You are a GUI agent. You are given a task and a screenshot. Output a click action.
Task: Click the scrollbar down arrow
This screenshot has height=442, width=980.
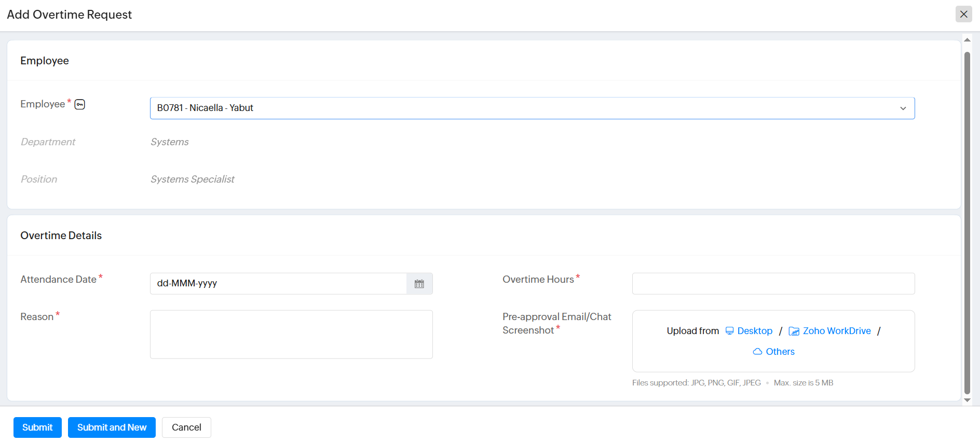(x=967, y=400)
